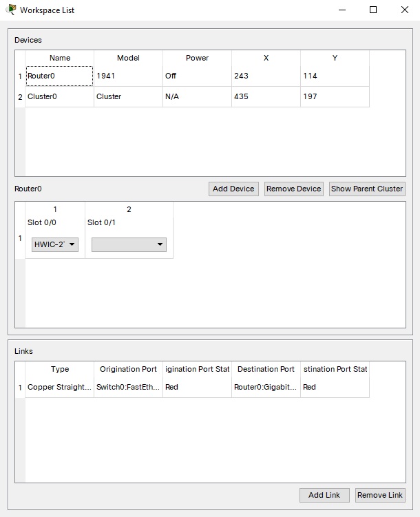420x517 pixels.
Task: Click the Slot 0/1 label
Action: pyautogui.click(x=101, y=222)
